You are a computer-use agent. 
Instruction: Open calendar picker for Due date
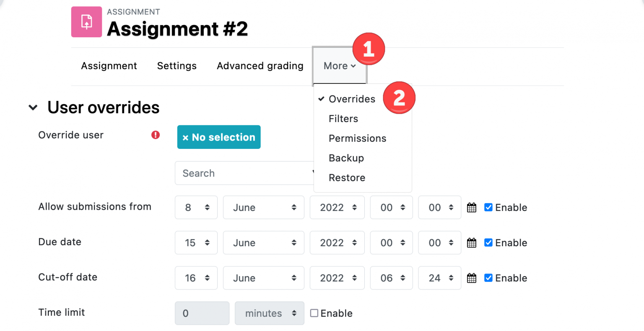[x=471, y=242]
